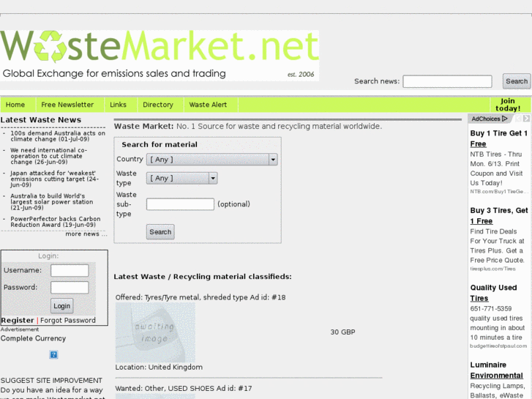
Task: Expand the Waste type dropdown
Action: click(182, 178)
